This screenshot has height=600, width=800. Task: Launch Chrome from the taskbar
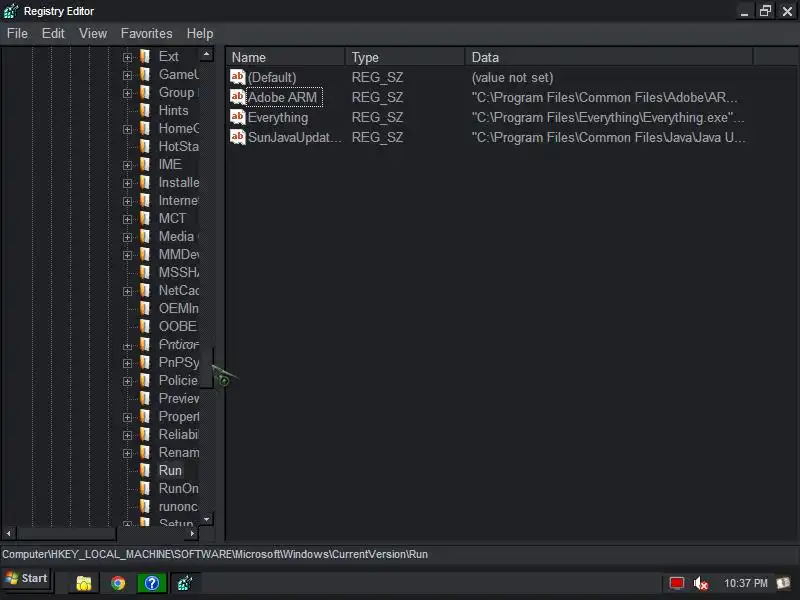click(118, 583)
